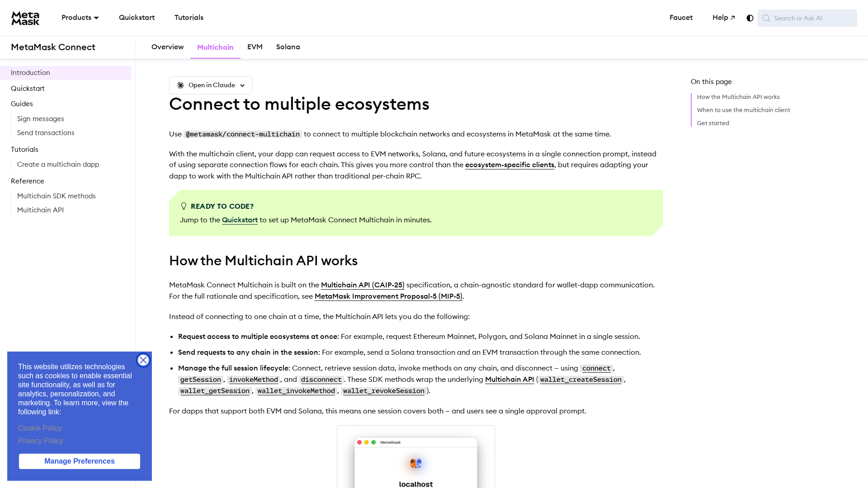The image size is (868, 488).
Task: Open the Privacy Policy link
Action: (41, 441)
